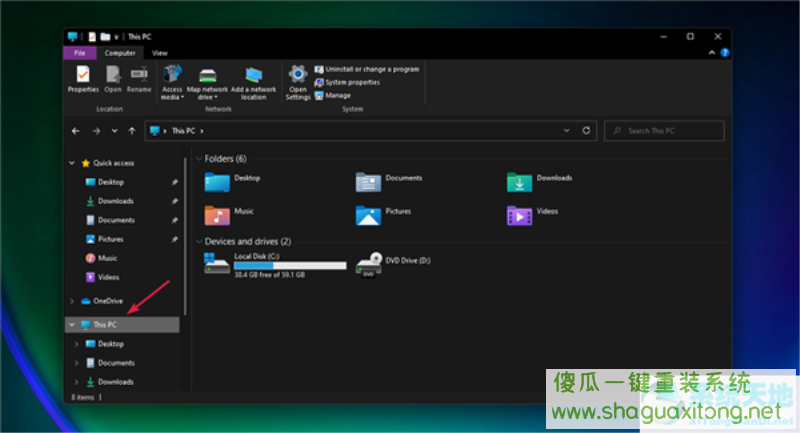Select the Pictures folder icon
The height and width of the screenshot is (433, 800).
tap(368, 215)
